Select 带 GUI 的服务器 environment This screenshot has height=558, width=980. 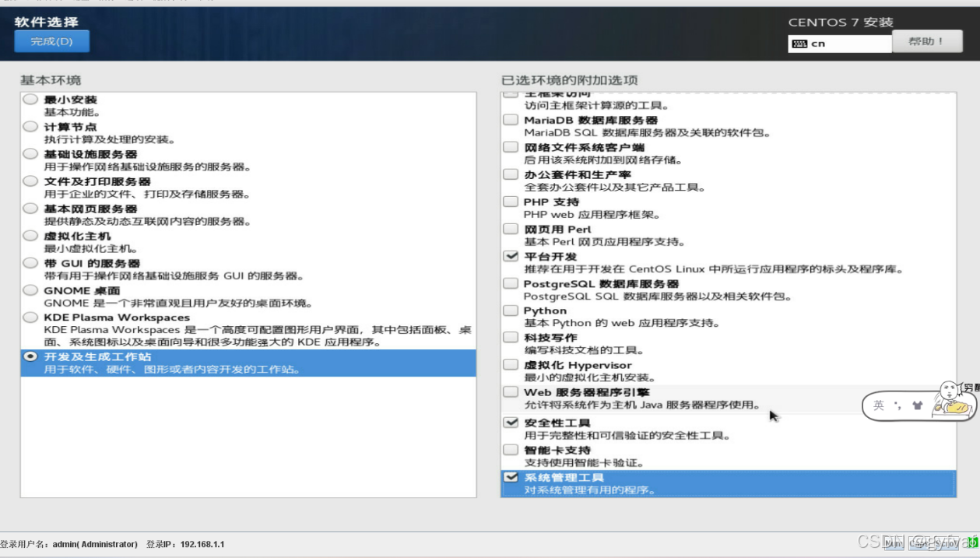click(30, 263)
